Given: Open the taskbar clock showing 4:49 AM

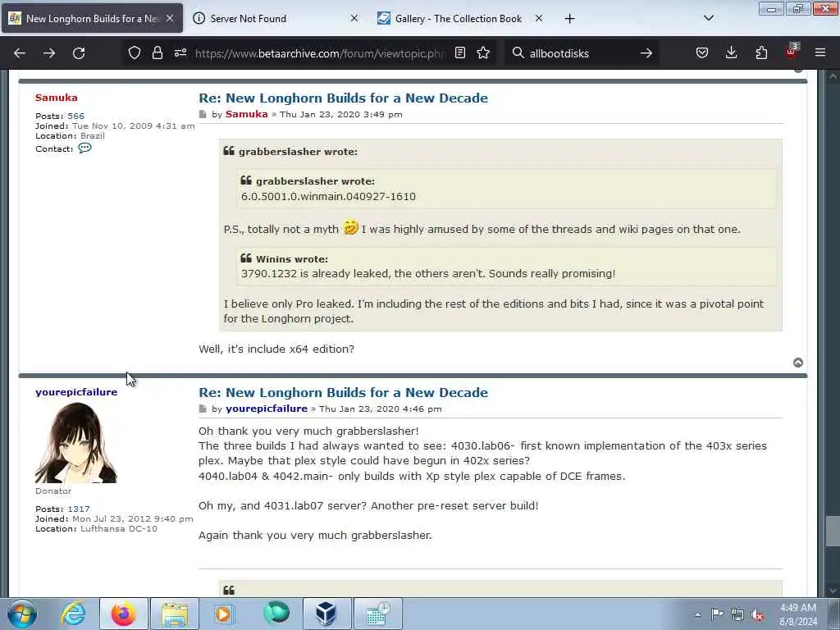Looking at the screenshot, I should pyautogui.click(x=798, y=614).
